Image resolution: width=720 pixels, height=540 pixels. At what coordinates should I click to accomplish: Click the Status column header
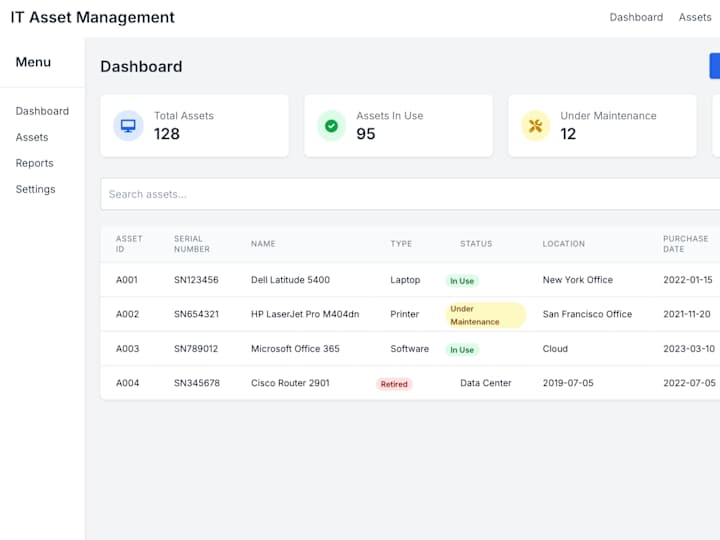(476, 244)
